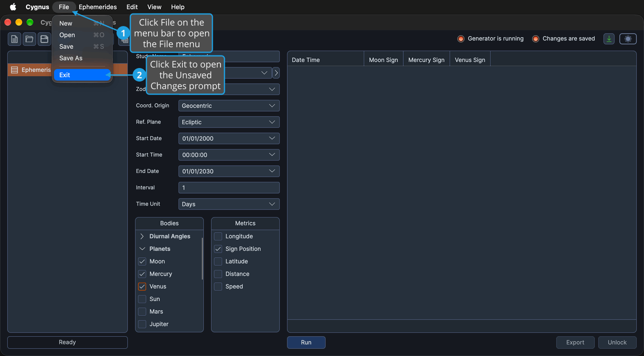The height and width of the screenshot is (356, 644).
Task: Open the Help menu
Action: [178, 7]
